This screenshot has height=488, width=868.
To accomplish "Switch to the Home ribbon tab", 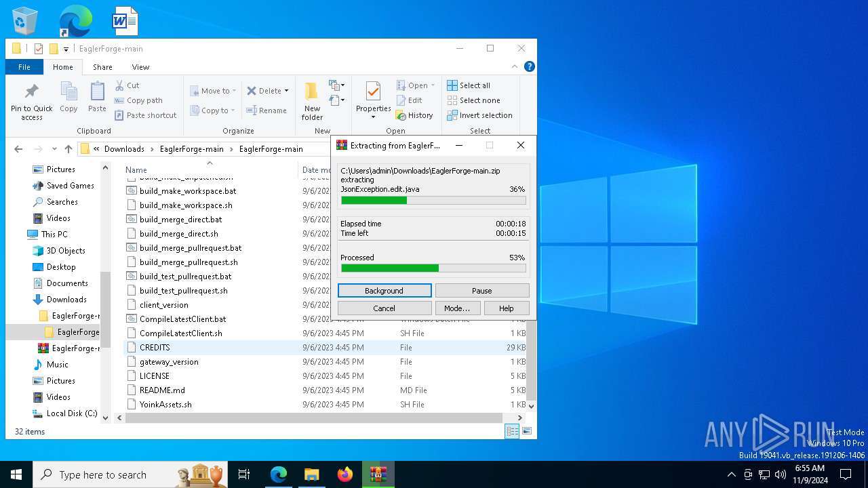I will [63, 67].
